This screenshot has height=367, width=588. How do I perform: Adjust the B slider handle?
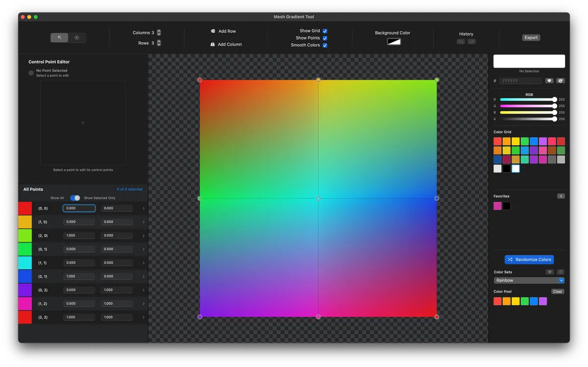(x=554, y=112)
